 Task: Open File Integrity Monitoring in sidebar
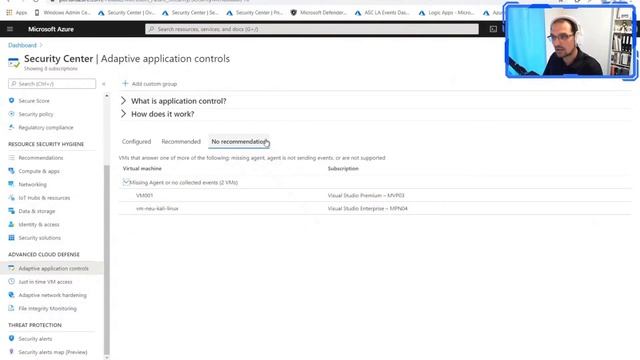(x=47, y=309)
